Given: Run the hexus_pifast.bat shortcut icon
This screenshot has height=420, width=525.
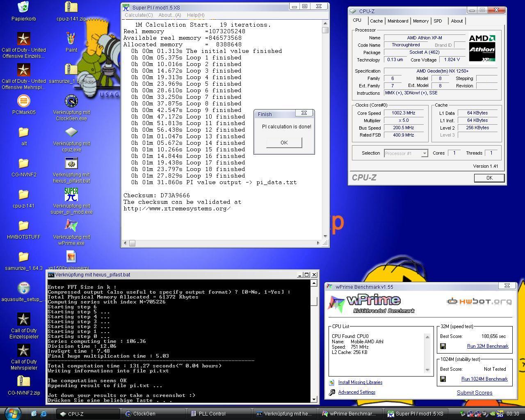Looking at the screenshot, I should point(71,163).
